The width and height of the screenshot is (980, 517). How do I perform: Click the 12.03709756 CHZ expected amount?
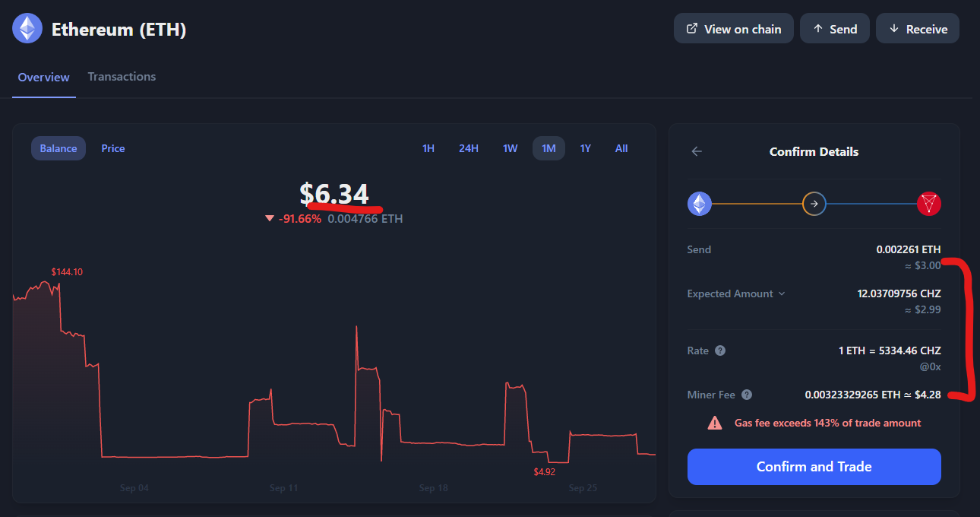coord(899,293)
